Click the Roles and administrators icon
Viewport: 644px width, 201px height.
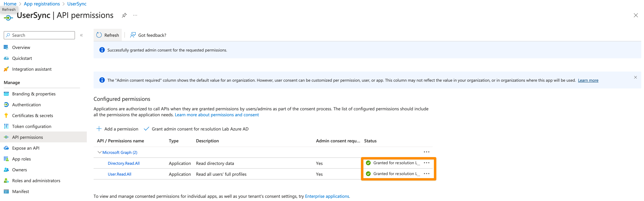[6, 180]
